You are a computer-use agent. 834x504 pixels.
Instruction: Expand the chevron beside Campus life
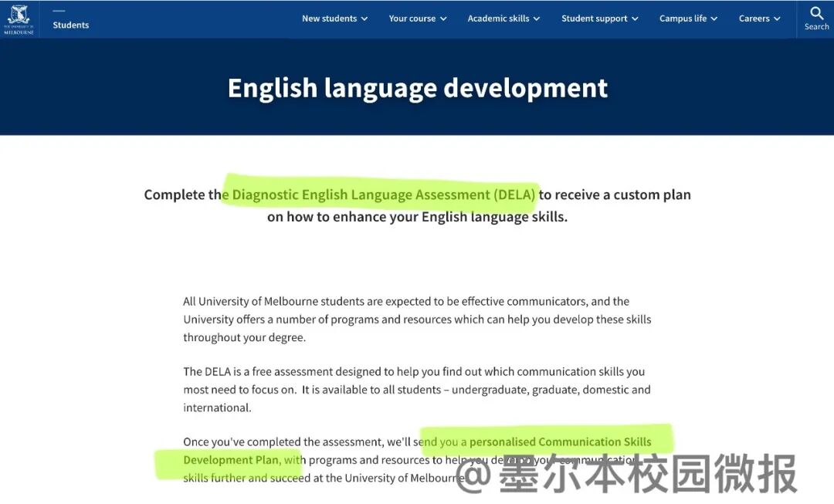(x=714, y=19)
